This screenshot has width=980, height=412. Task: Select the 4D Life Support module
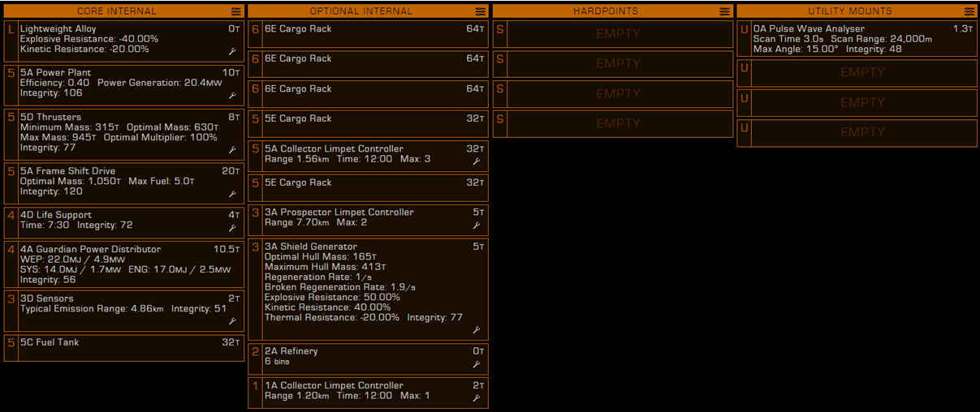tap(124, 221)
